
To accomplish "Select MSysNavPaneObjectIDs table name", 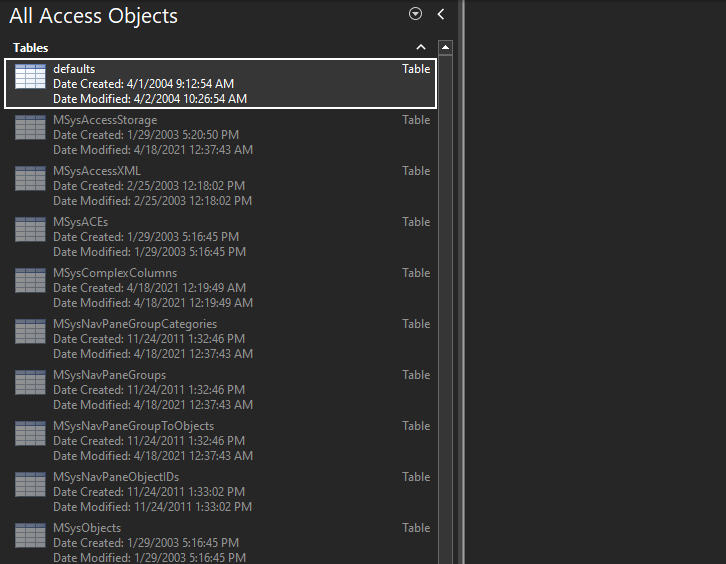I will click(116, 476).
